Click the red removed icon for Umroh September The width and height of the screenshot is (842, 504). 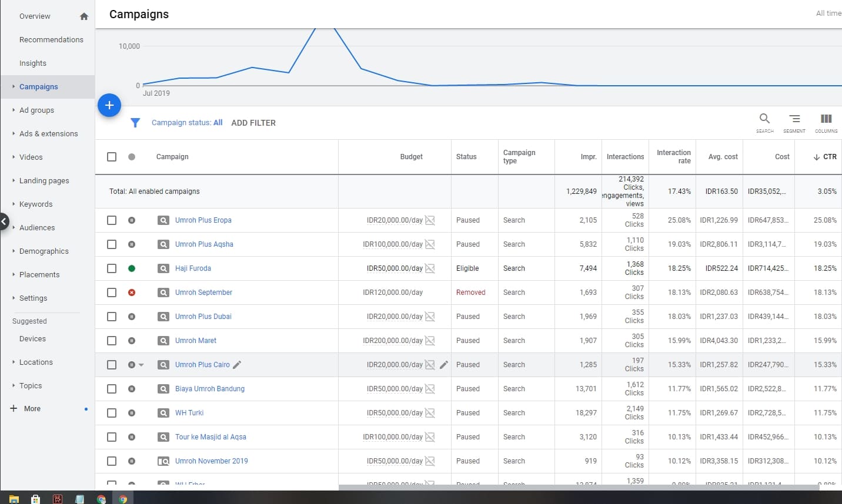click(132, 293)
